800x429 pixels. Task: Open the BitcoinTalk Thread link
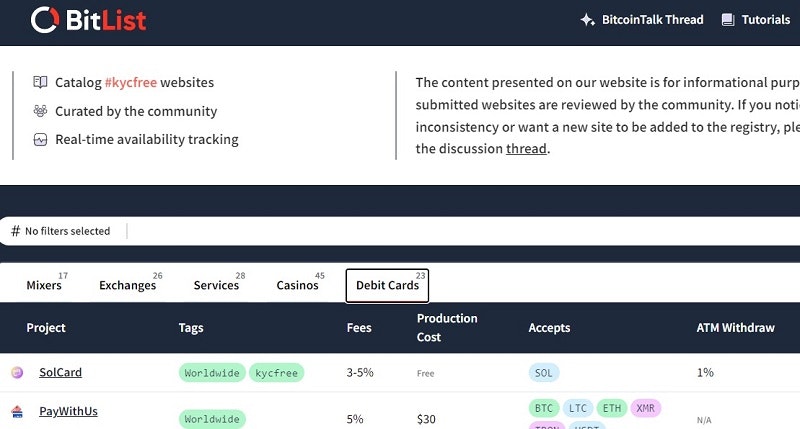point(653,20)
